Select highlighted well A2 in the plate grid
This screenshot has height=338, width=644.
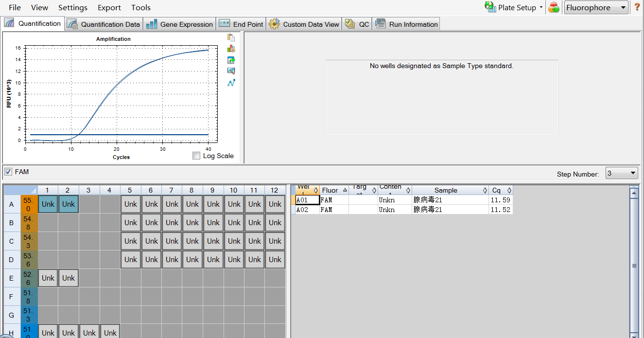point(69,204)
